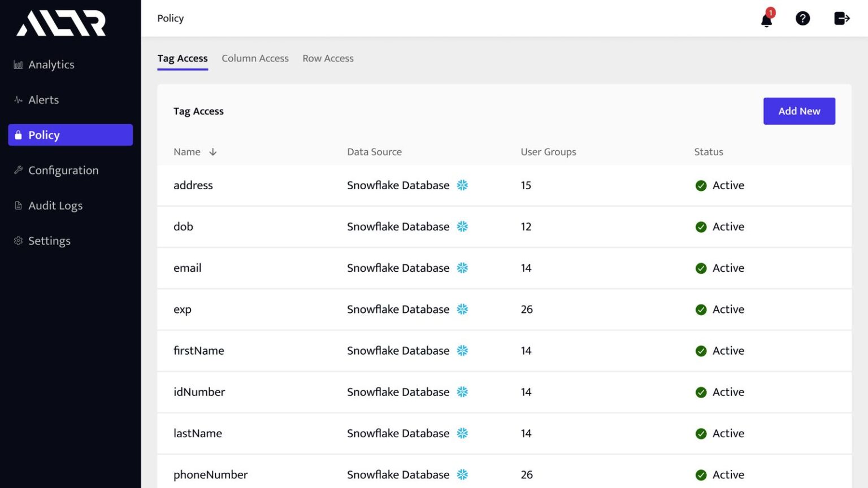868x488 pixels.
Task: Click the ALTR logo
Action: pos(61,23)
